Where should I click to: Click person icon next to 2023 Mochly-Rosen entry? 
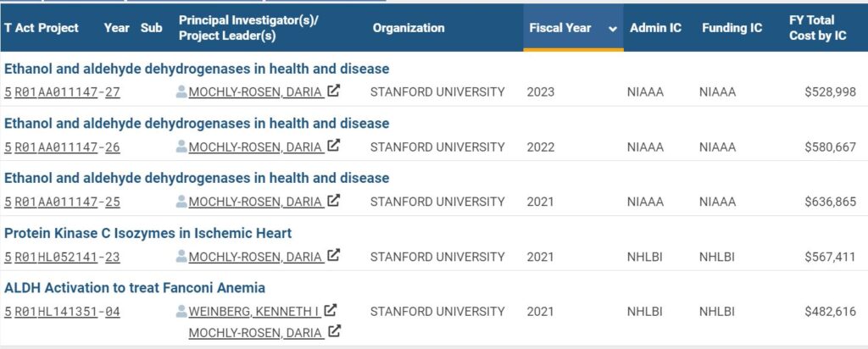pyautogui.click(x=181, y=91)
